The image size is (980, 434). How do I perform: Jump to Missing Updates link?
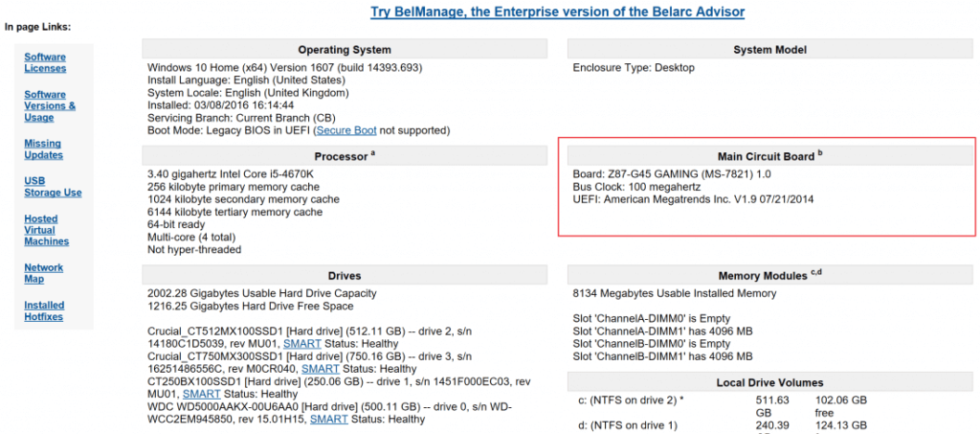click(x=43, y=149)
